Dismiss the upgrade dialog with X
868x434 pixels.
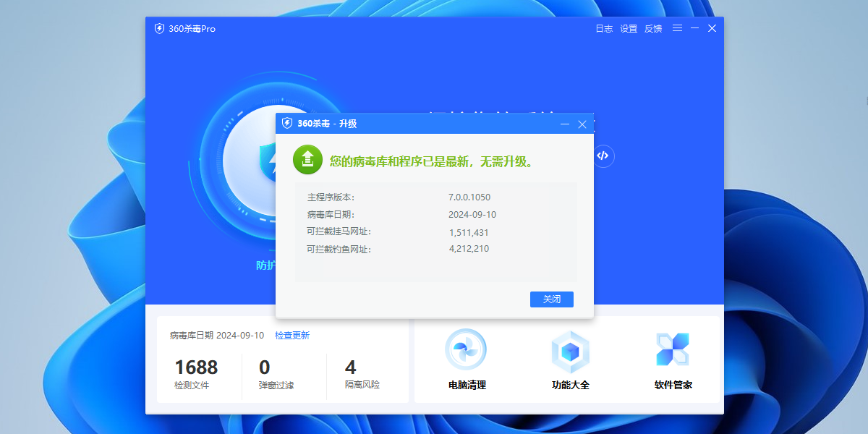[x=582, y=124]
